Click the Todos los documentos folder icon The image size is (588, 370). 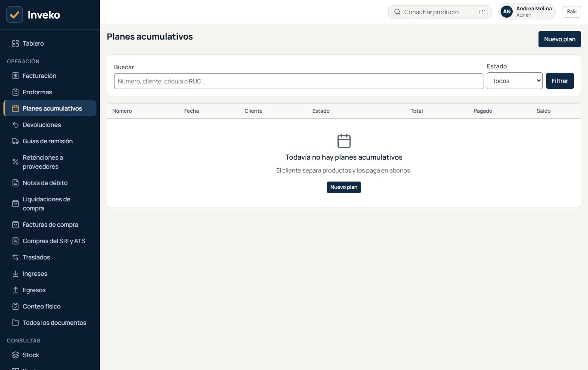[15, 323]
